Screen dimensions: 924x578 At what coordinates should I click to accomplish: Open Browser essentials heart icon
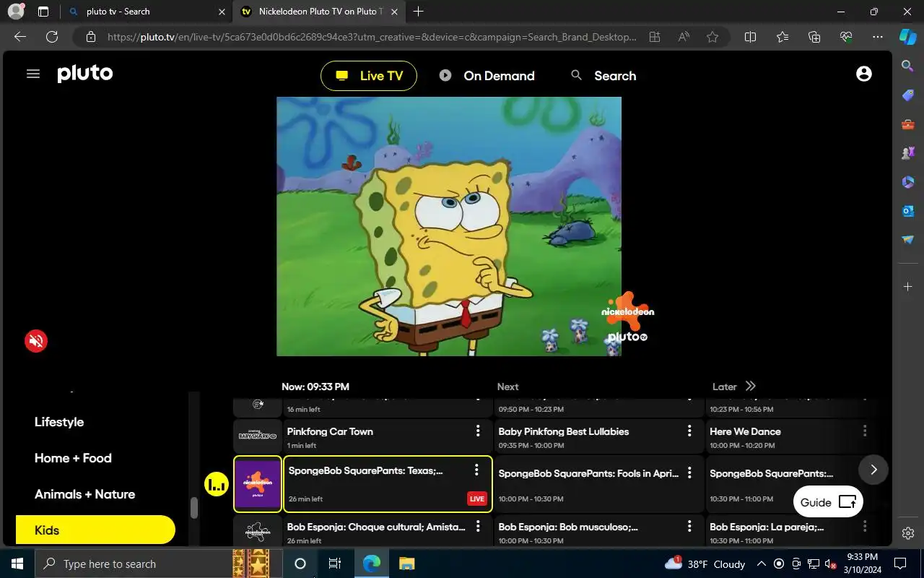pos(846,37)
